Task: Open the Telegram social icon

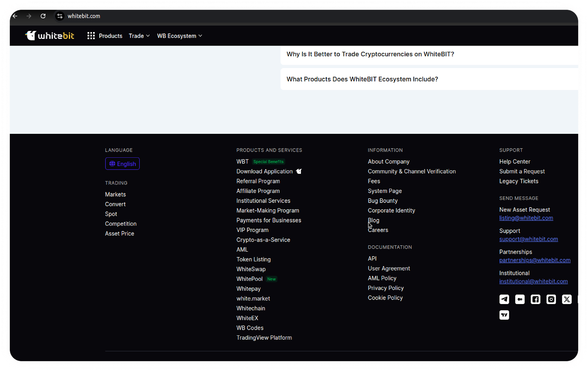Action: click(x=504, y=299)
